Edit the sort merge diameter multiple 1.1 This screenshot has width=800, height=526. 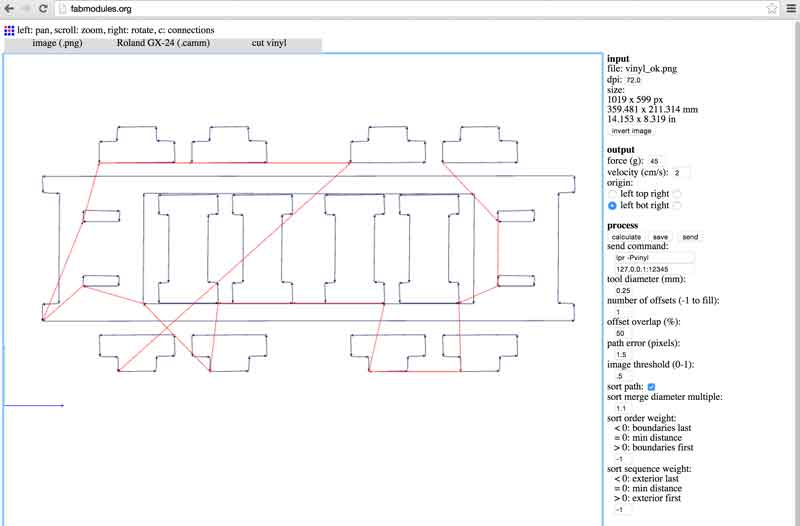point(623,409)
